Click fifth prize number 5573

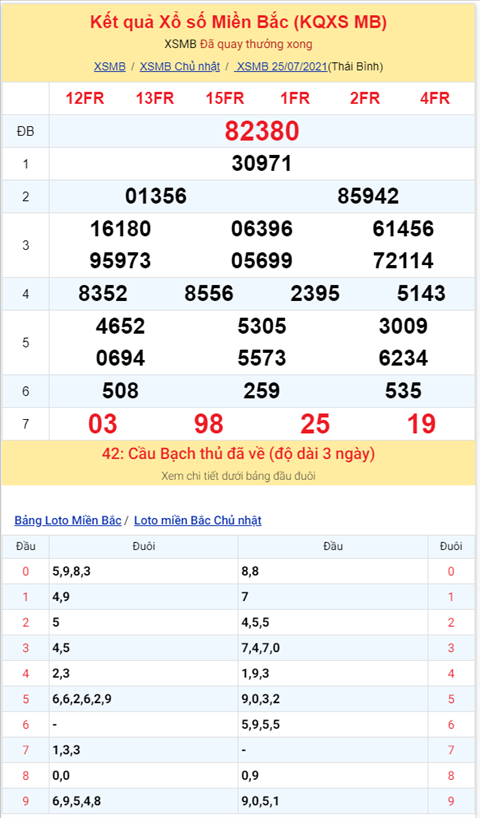pos(262,358)
